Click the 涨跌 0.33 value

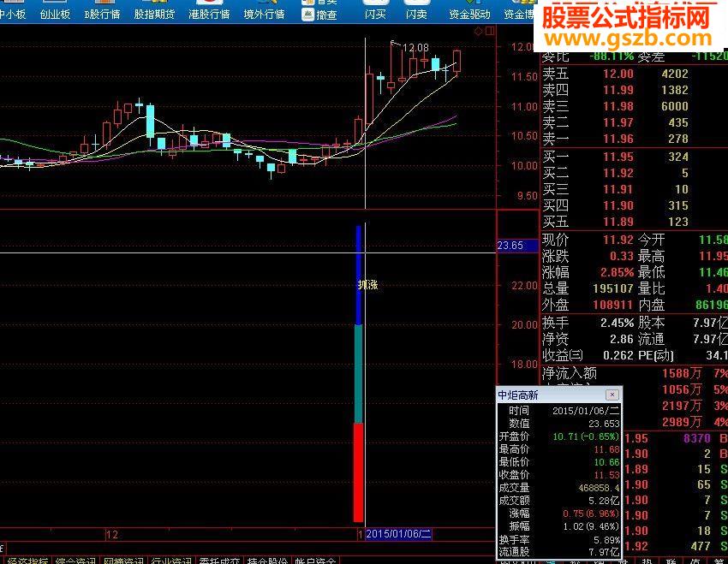pos(622,256)
